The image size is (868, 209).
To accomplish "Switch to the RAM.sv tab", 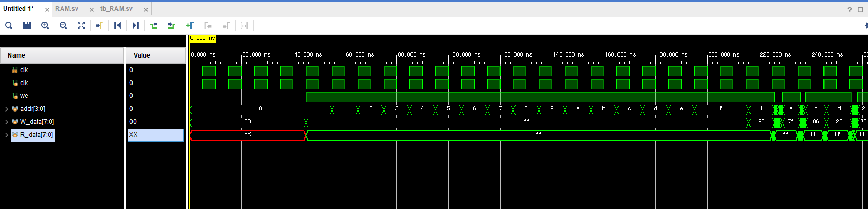I will pos(67,9).
